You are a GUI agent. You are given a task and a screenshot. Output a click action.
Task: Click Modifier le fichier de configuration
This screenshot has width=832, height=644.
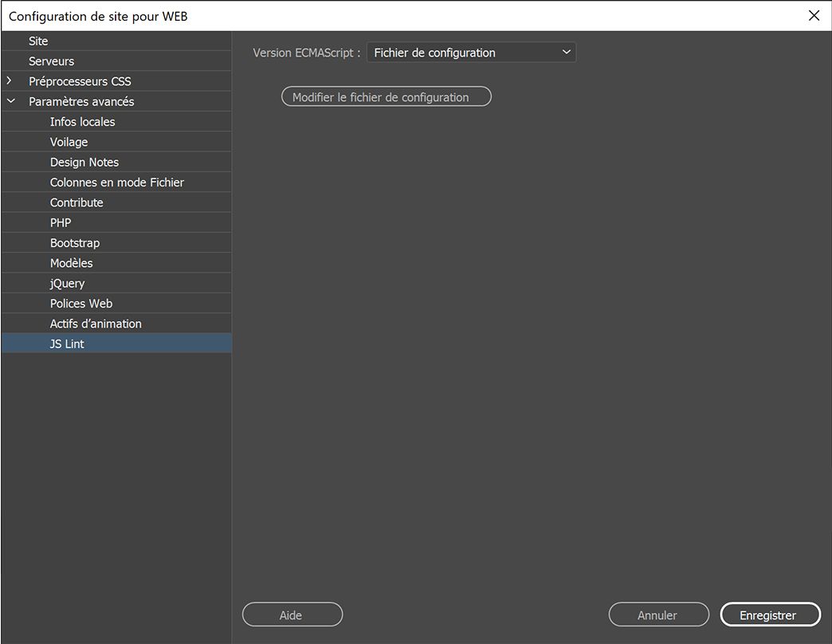tap(386, 96)
